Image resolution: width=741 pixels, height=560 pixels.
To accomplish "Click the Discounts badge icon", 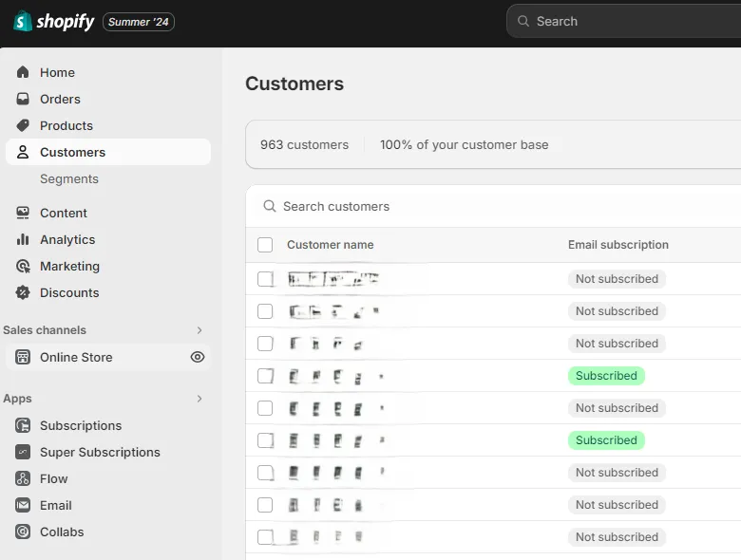I will click(x=23, y=292).
